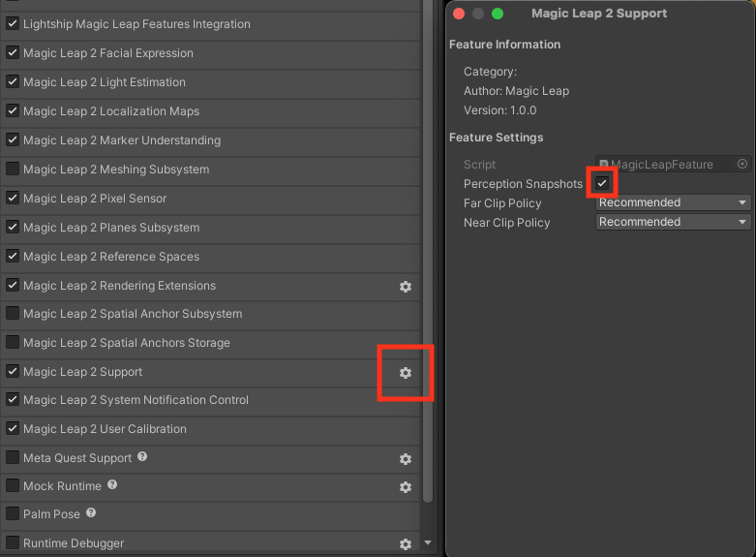
Task: Open the Far Clip Policy dropdown
Action: coord(673,202)
